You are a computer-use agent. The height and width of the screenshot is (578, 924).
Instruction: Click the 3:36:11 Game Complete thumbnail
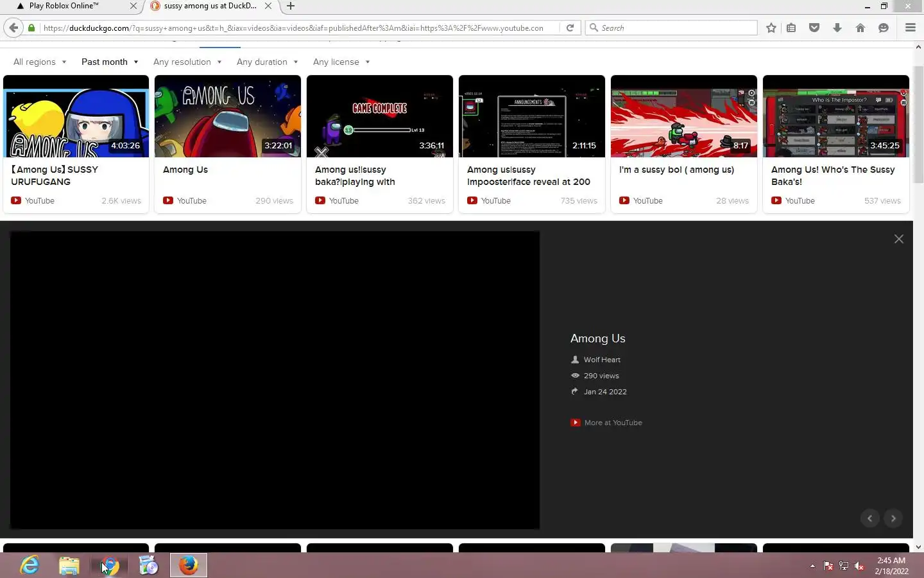380,116
